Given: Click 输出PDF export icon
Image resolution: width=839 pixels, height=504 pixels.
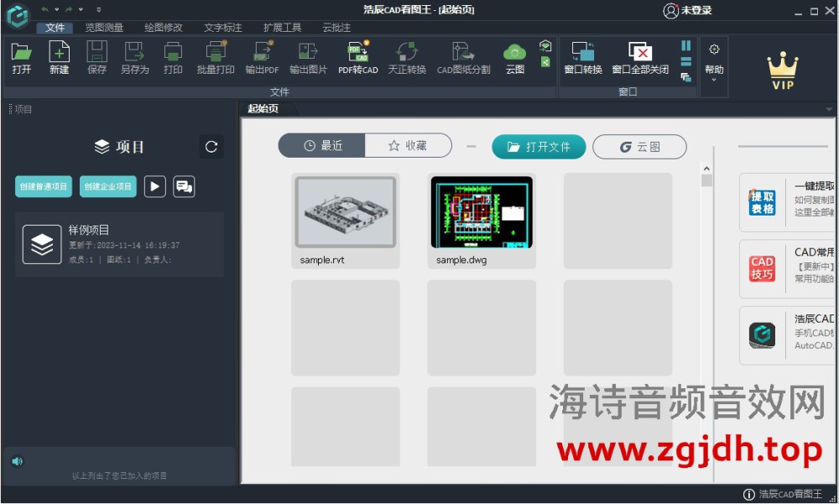Looking at the screenshot, I should click(262, 58).
